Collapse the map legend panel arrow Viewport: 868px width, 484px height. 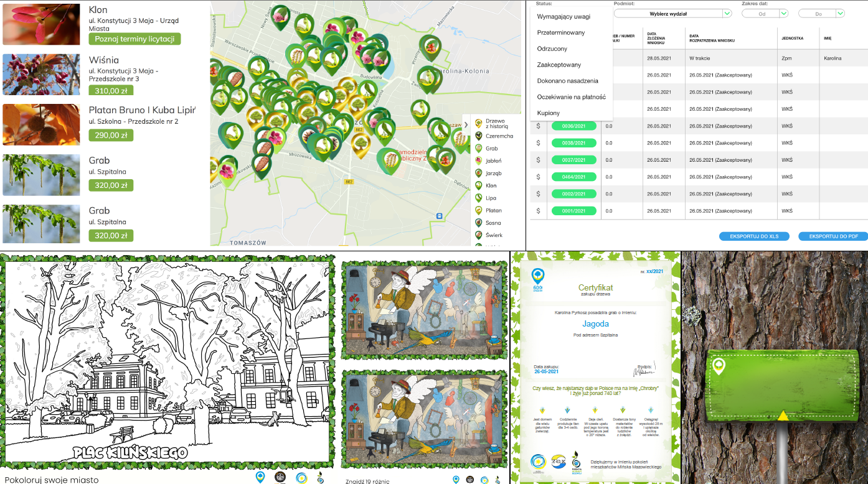coord(466,124)
